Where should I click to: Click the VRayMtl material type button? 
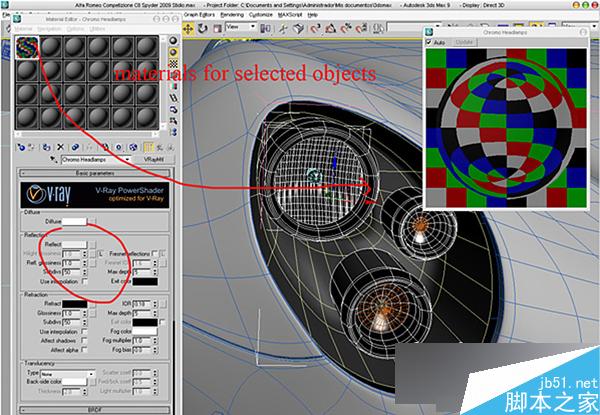[154, 159]
